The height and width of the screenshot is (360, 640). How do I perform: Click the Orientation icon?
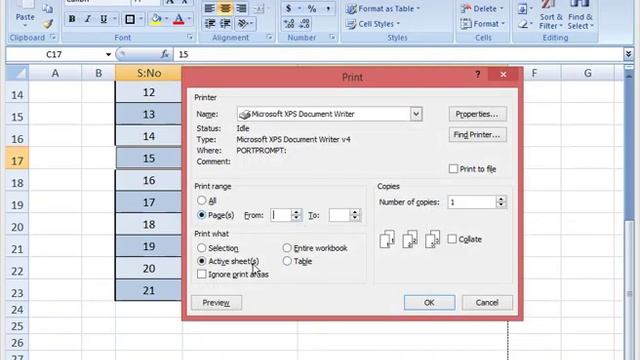click(243, 24)
